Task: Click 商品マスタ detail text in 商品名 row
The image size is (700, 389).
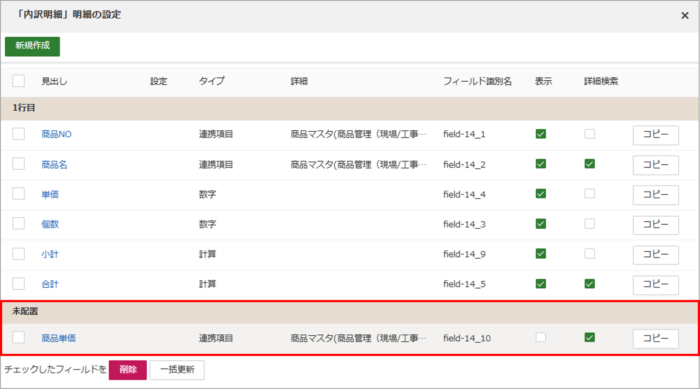Action: 358,164
